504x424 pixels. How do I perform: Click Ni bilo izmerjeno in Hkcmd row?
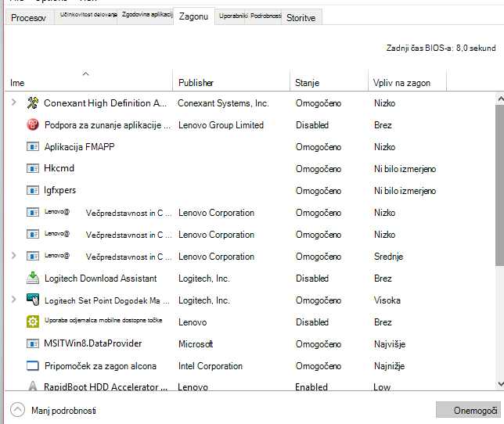pos(405,169)
